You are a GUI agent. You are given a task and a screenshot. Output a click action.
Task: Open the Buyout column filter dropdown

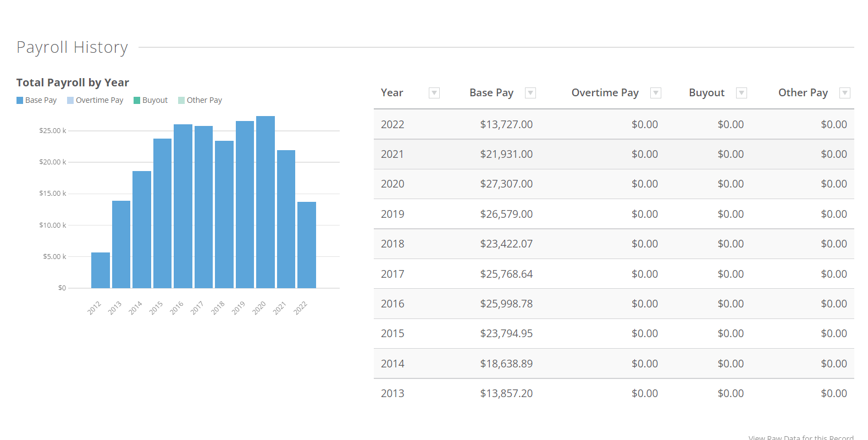[x=742, y=93]
